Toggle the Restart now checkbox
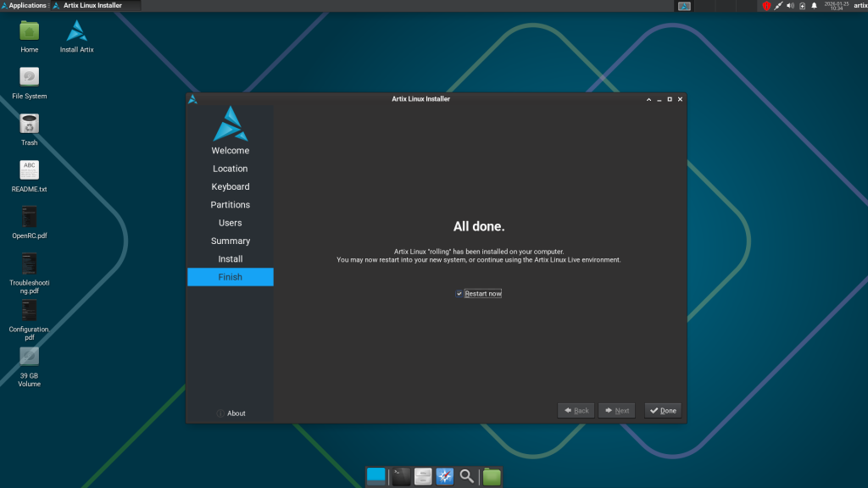 [459, 292]
